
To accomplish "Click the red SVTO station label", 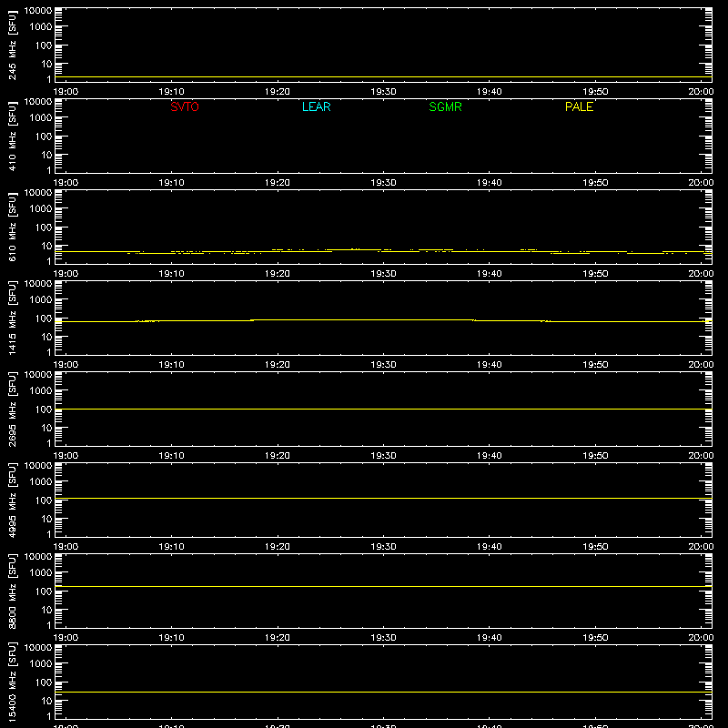I will pos(185,106).
